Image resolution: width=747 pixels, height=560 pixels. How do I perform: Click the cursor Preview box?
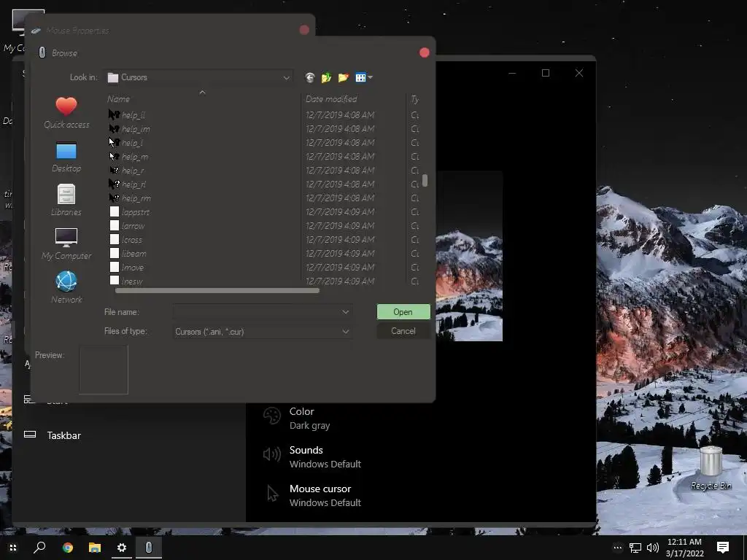[x=104, y=370]
